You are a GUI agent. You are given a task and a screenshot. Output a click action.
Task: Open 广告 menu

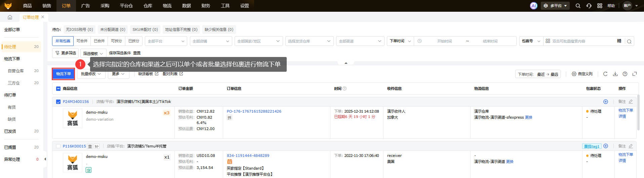pyautogui.click(x=85, y=6)
